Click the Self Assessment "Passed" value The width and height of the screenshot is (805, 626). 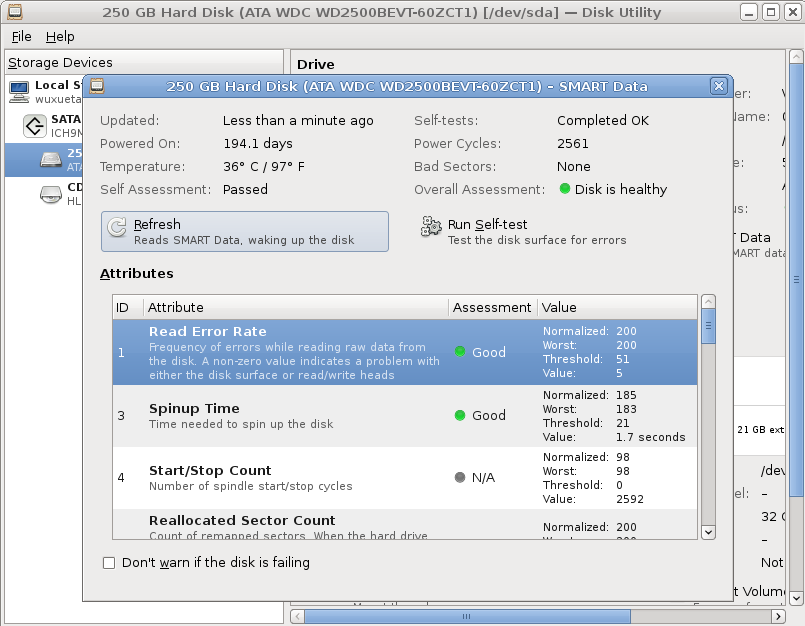(245, 189)
